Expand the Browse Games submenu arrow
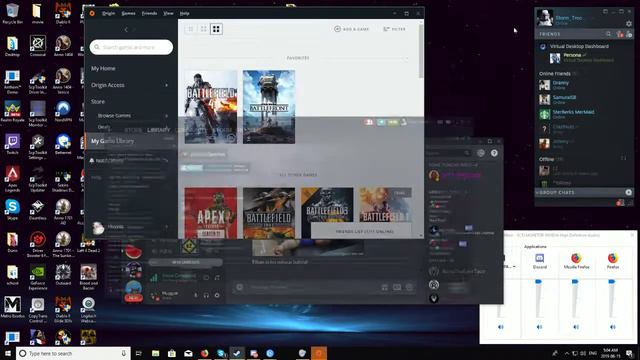This screenshot has height=360, width=640. (x=167, y=116)
